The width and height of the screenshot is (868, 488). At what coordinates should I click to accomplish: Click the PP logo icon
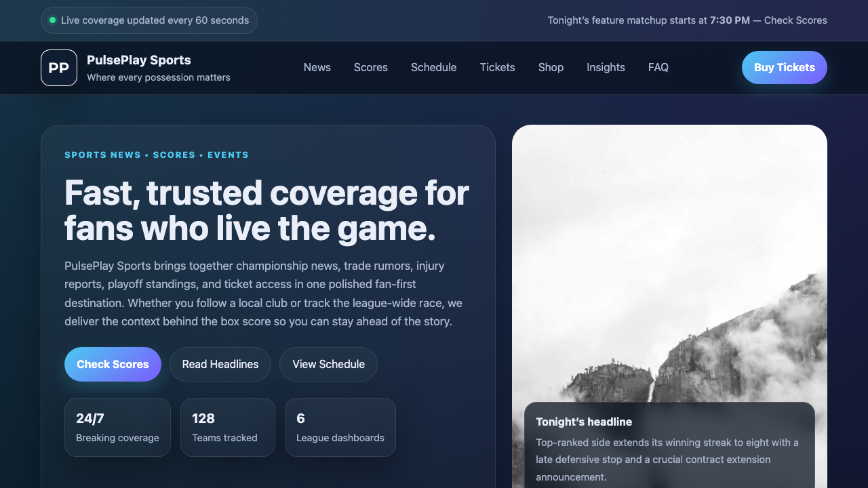point(59,68)
